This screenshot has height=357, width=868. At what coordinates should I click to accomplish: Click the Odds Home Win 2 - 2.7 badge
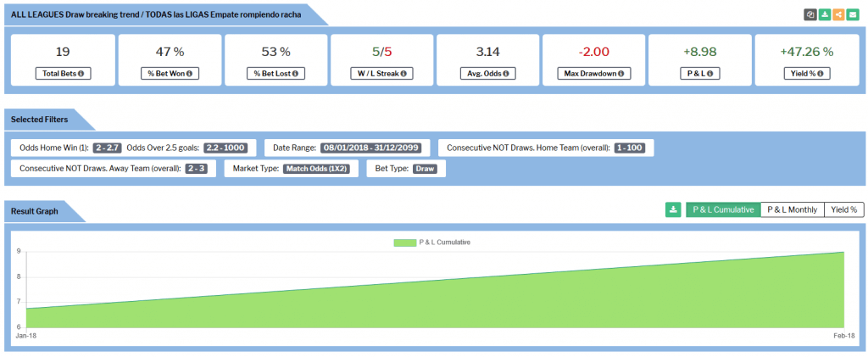pyautogui.click(x=106, y=148)
